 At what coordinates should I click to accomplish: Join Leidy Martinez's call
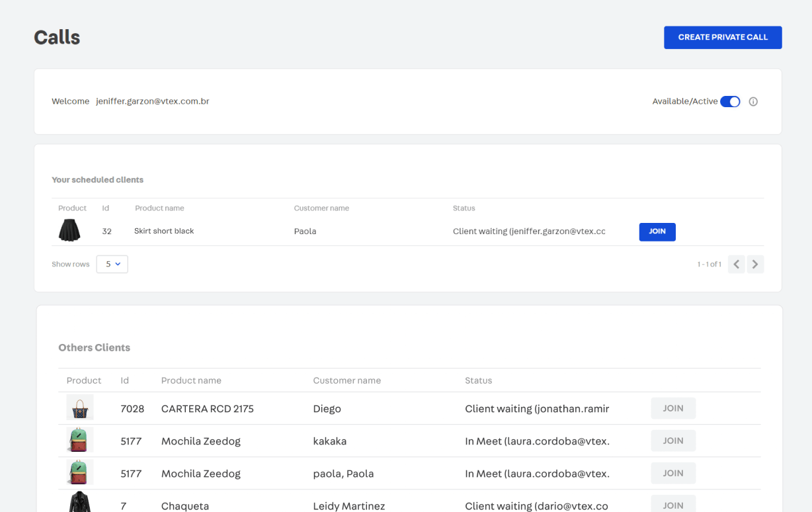pyautogui.click(x=672, y=504)
